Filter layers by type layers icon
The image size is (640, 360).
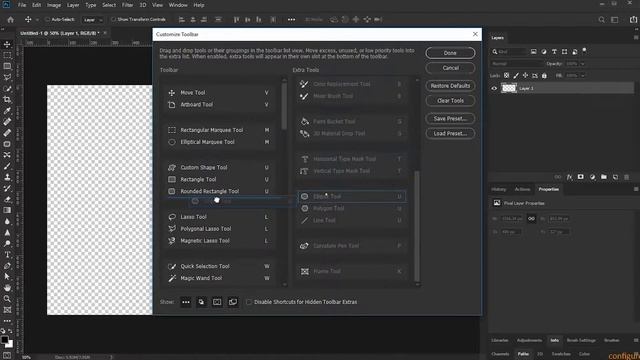[x=554, y=52]
